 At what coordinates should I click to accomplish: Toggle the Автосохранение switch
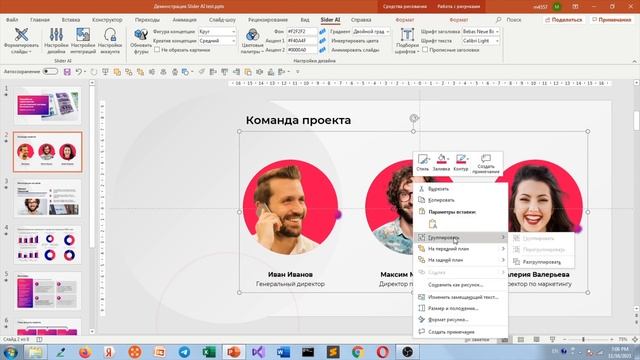(50, 72)
